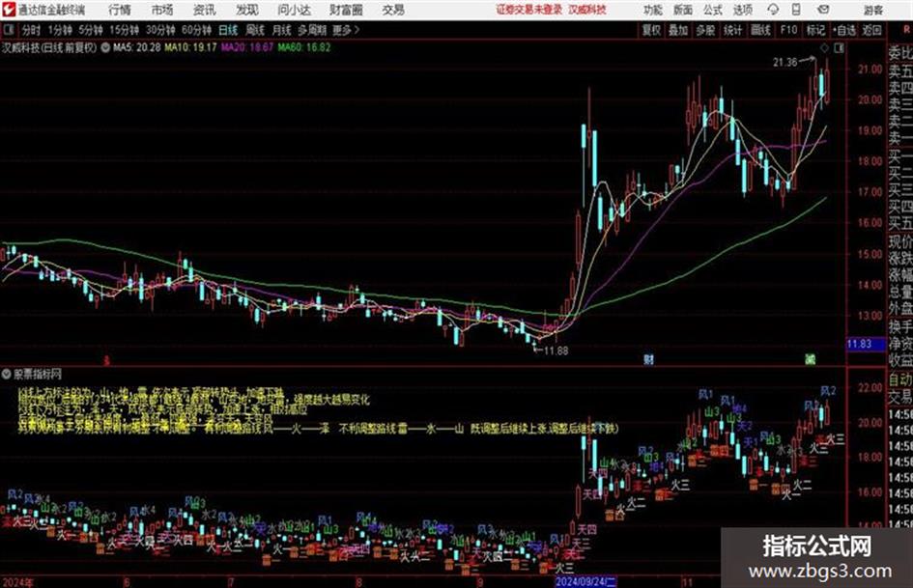Click the MA5: 20.28 indicator value

(x=137, y=47)
